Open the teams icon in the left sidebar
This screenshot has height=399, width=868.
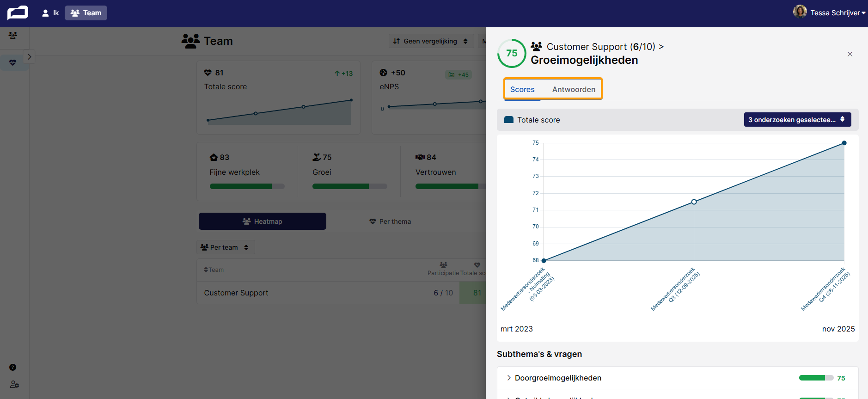pos(13,36)
